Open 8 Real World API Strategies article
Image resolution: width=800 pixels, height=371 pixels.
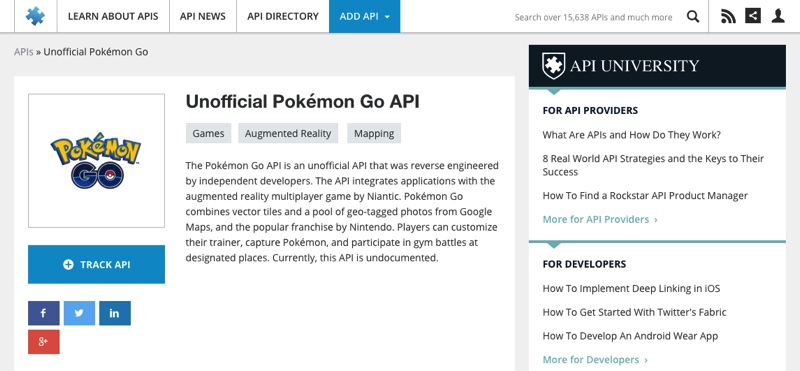click(x=653, y=165)
